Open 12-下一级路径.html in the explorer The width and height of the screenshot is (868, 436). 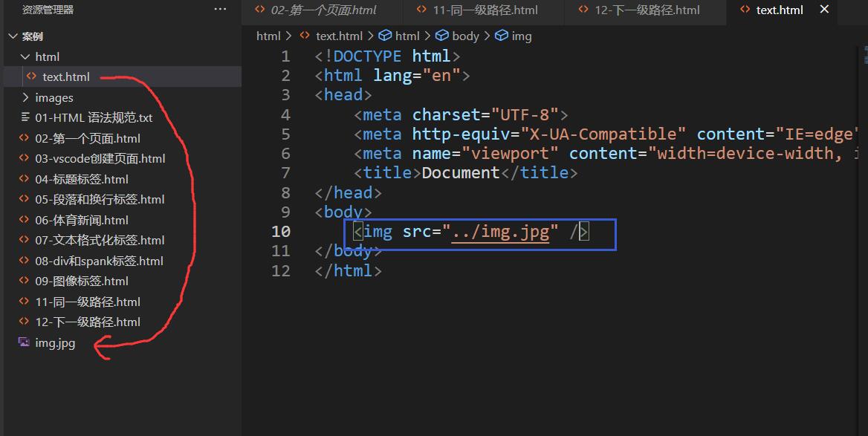click(88, 322)
